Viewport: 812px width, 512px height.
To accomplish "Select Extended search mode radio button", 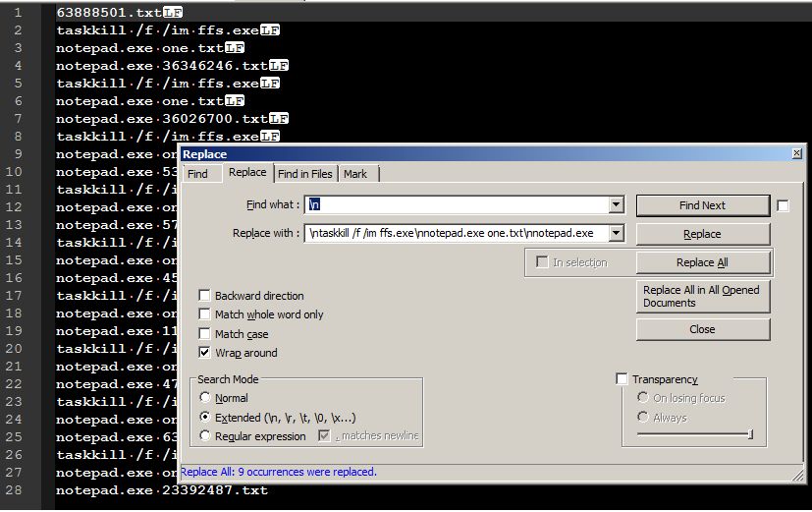I will pos(205,417).
